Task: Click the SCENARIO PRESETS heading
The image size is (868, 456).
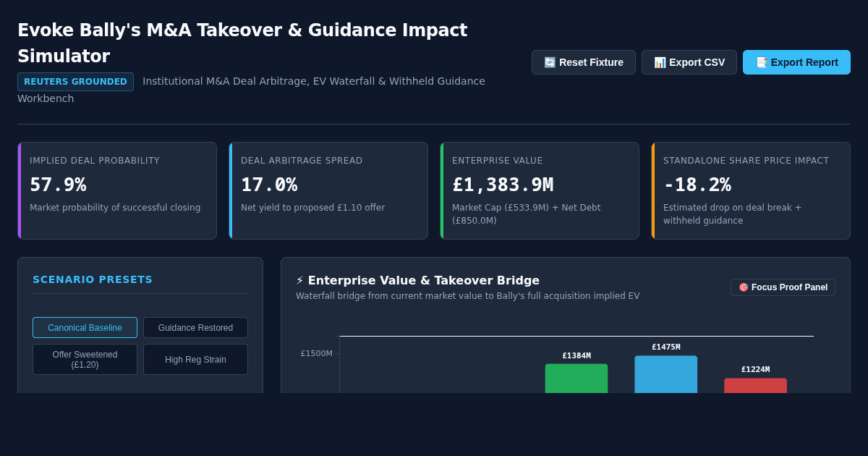Action: (93, 279)
